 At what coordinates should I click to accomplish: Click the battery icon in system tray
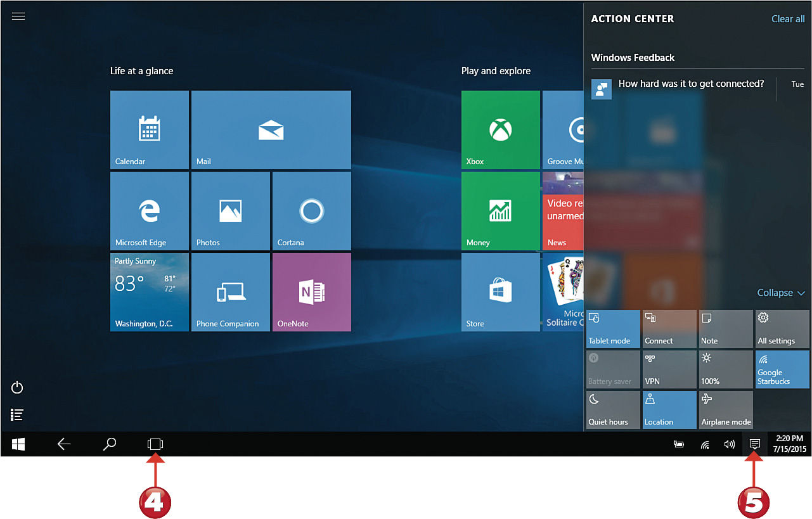coord(679,445)
